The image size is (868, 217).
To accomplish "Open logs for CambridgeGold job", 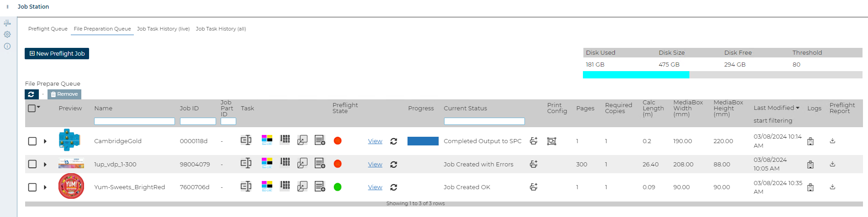I will click(810, 141).
